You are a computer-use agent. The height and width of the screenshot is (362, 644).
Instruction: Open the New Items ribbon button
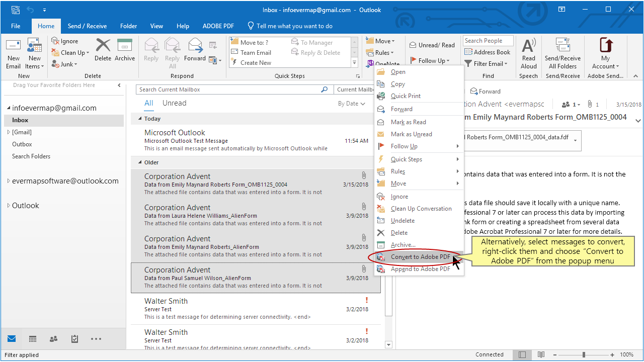[34, 54]
